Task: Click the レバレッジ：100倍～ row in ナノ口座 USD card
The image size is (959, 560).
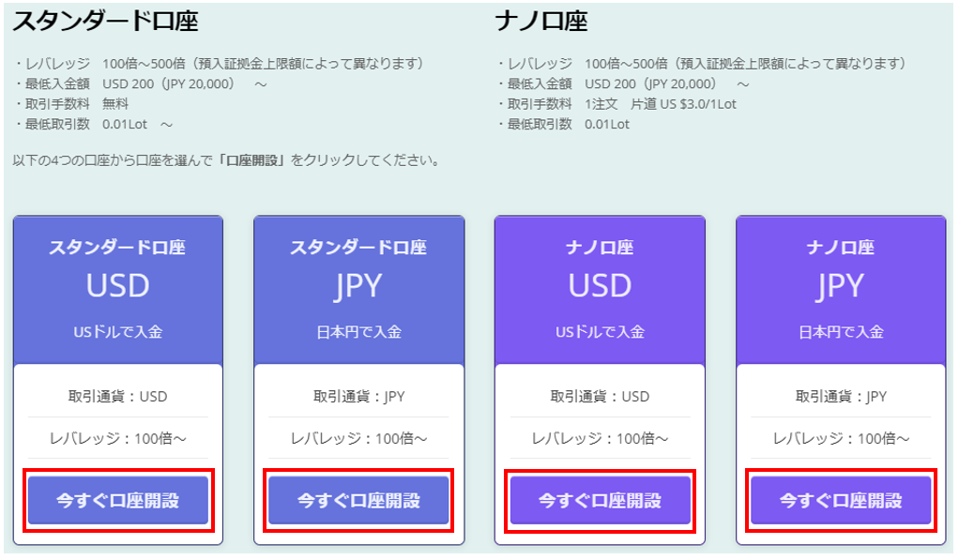Action: (600, 438)
